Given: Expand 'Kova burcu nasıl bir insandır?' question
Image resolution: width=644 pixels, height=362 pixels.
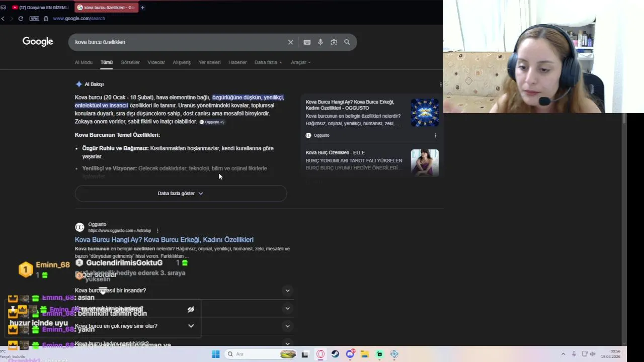Looking at the screenshot, I should coord(287,291).
